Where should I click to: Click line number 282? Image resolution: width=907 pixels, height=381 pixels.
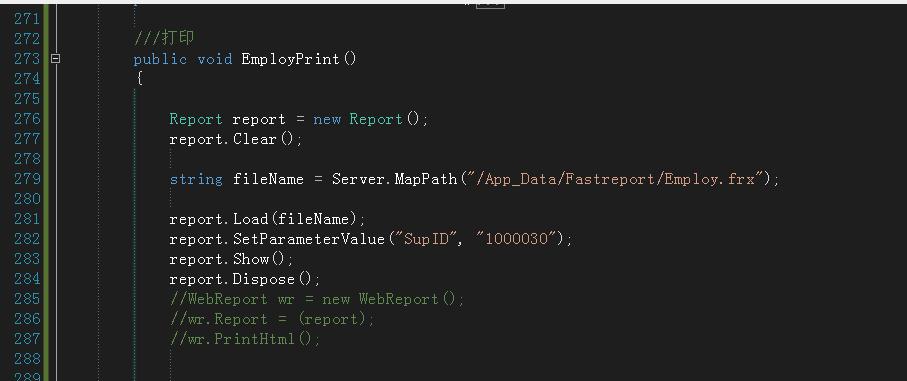point(27,238)
